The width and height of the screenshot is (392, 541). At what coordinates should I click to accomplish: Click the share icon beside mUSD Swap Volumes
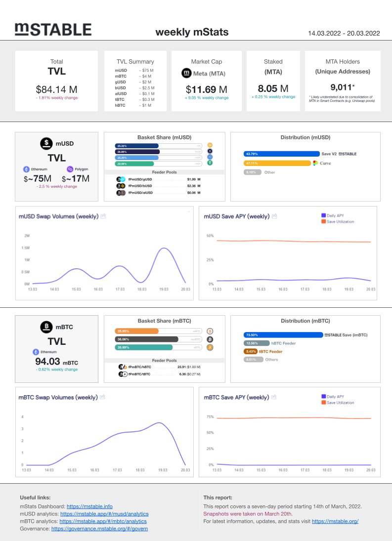click(103, 216)
